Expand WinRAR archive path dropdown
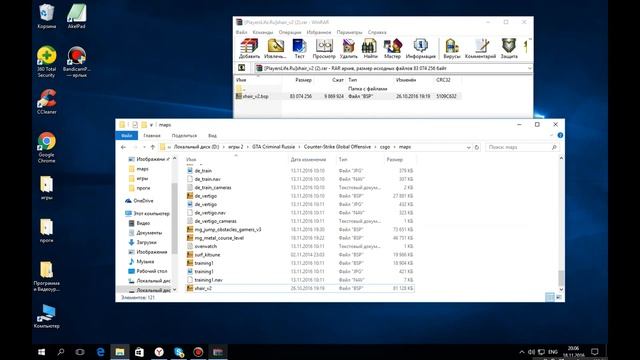640x360 pixels. tap(529, 68)
